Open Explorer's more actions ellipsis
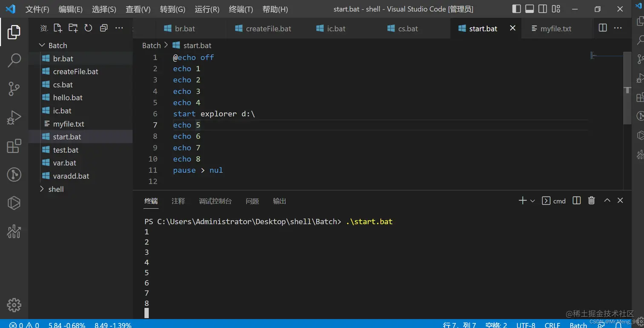 coord(119,28)
